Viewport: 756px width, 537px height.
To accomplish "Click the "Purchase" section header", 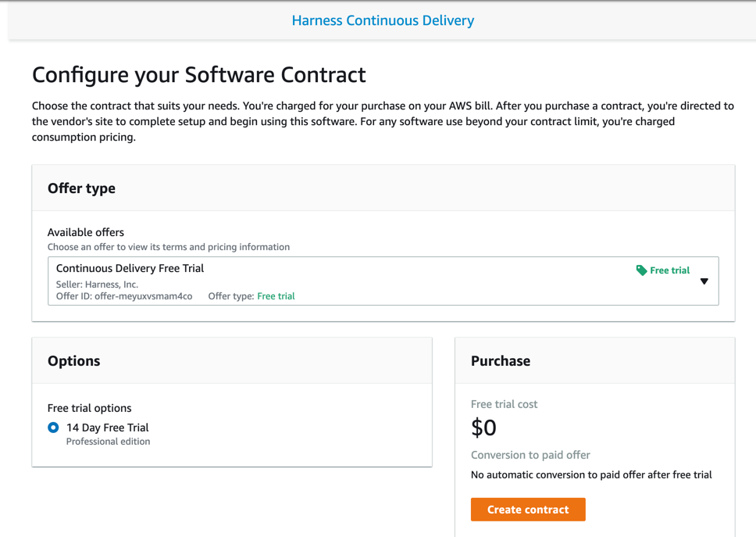I will click(501, 361).
